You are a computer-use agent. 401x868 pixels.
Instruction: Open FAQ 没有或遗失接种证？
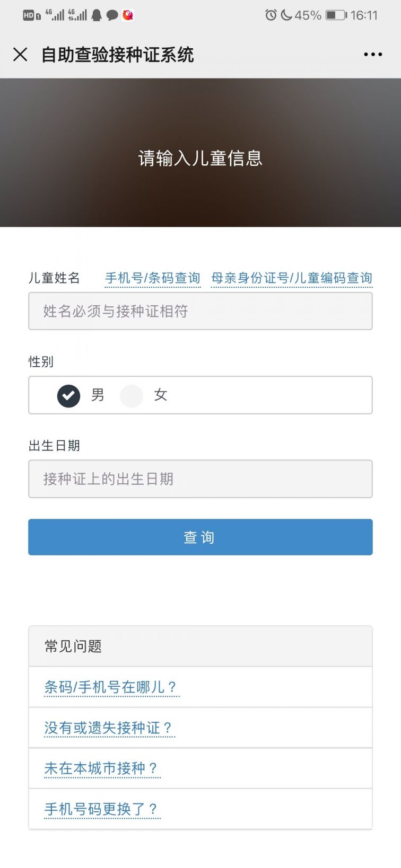point(109,728)
